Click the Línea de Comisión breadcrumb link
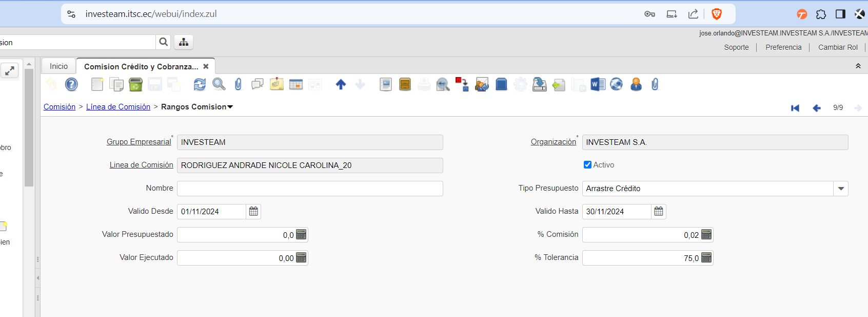The height and width of the screenshot is (317, 868). pos(118,107)
